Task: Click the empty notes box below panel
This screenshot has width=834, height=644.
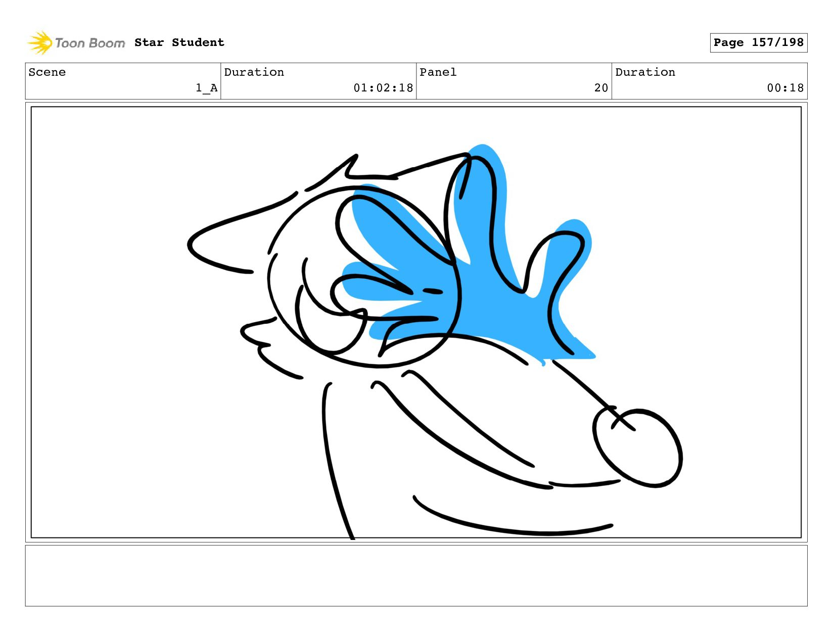Action: tap(416, 575)
